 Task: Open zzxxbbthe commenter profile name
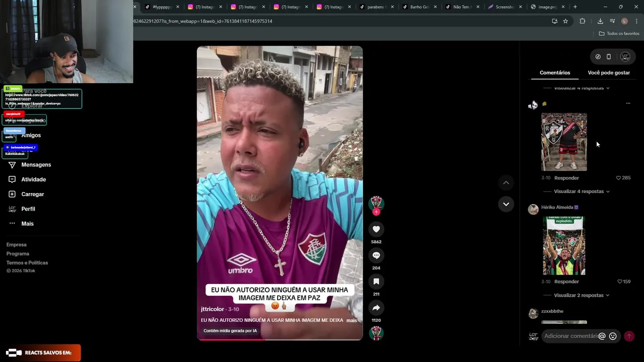(552, 311)
